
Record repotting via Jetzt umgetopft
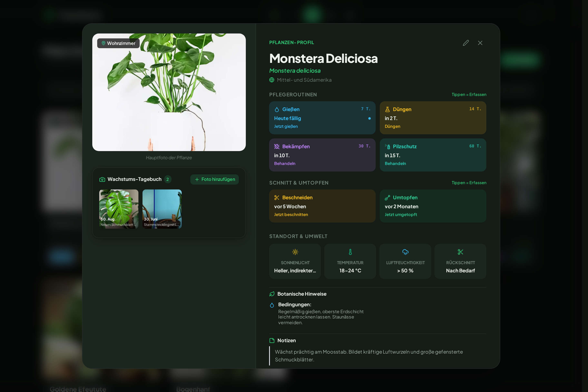coord(401,215)
